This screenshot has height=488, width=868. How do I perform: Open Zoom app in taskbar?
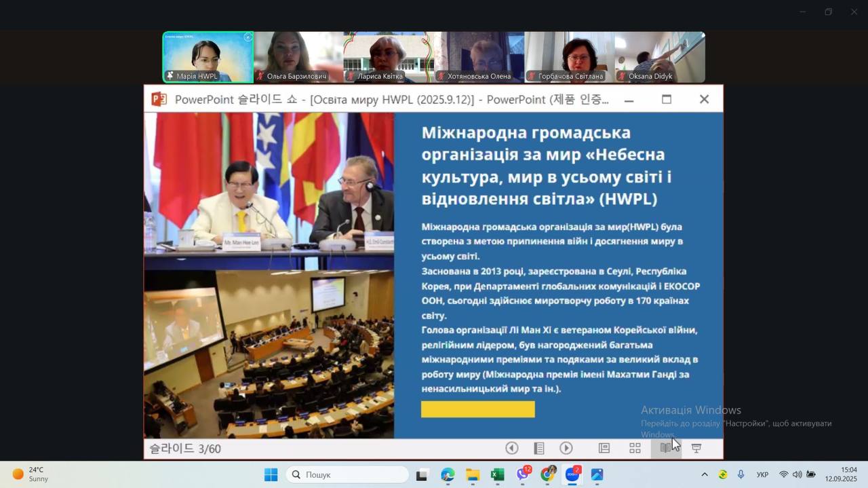click(572, 475)
